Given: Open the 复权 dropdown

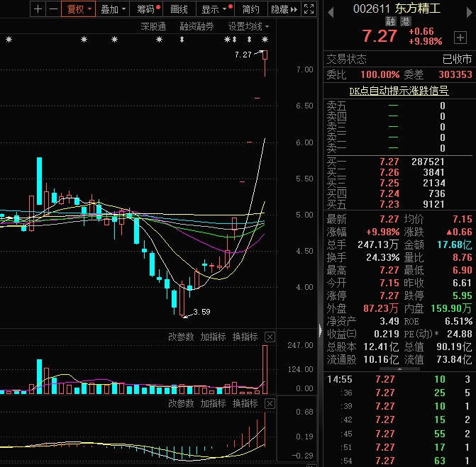Looking at the screenshot, I should 78,9.
